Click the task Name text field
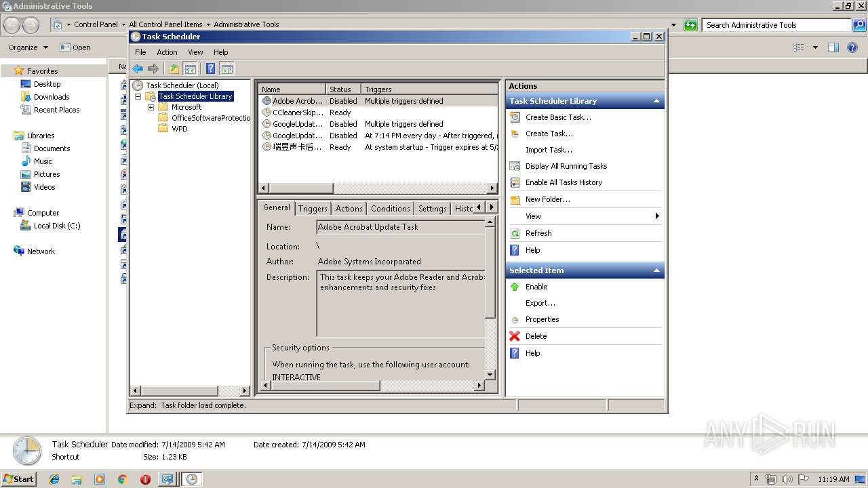This screenshot has width=868, height=488. 401,227
